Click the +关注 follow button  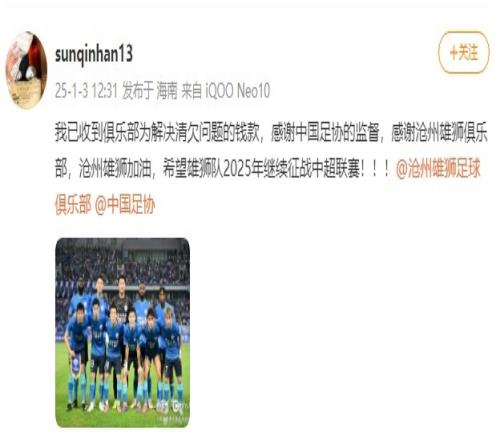pyautogui.click(x=464, y=52)
